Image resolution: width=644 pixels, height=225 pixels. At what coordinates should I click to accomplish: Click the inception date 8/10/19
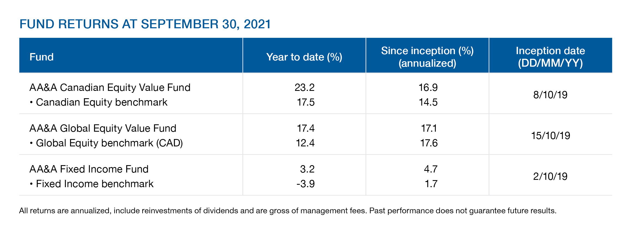click(x=550, y=95)
